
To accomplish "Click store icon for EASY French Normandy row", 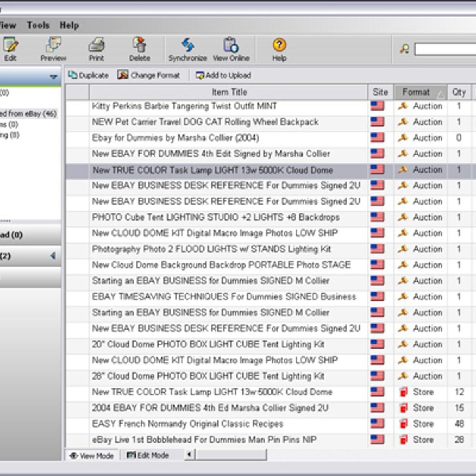I will (403, 424).
